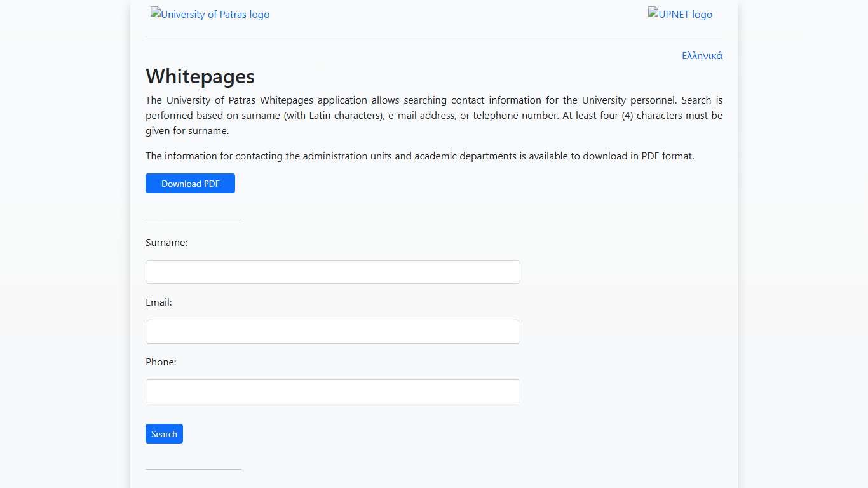
Task: Click the header separator under the logos
Action: [x=434, y=36]
